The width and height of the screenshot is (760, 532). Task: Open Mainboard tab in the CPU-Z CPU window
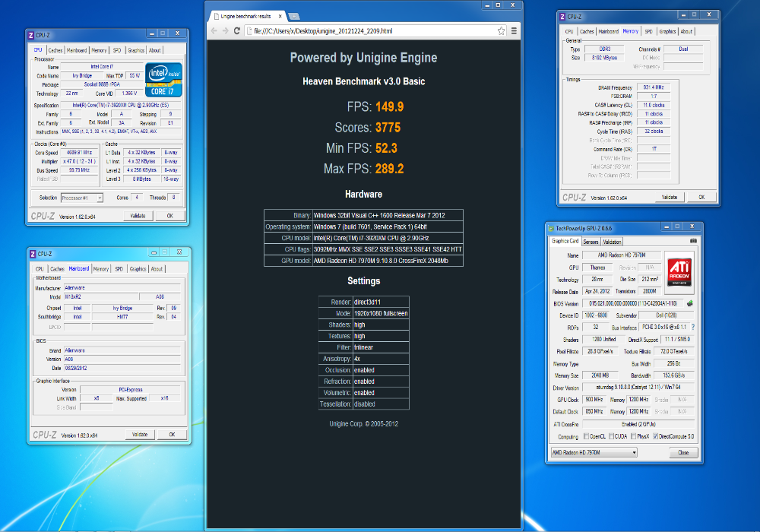coord(77,50)
